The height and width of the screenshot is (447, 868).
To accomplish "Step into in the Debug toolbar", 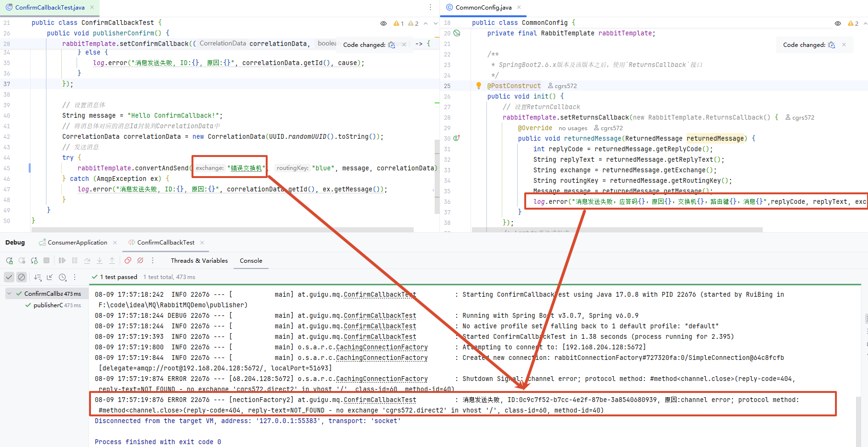I will click(x=100, y=261).
